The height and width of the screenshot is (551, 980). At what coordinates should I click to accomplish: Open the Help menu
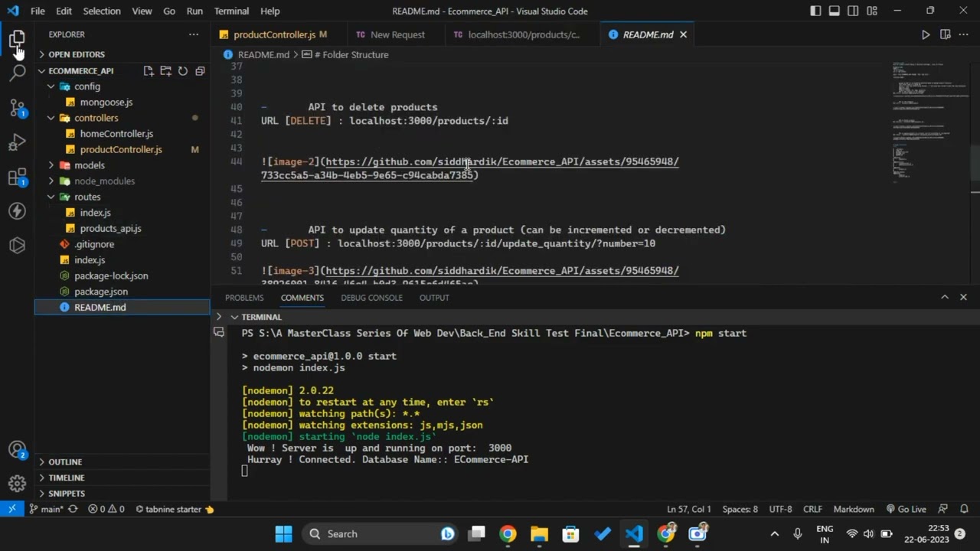[270, 11]
